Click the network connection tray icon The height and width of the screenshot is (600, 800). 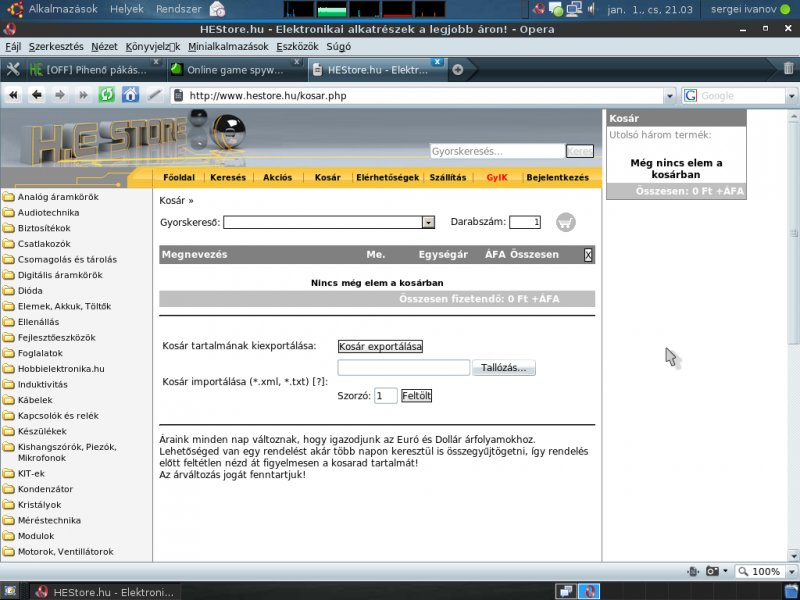point(574,9)
